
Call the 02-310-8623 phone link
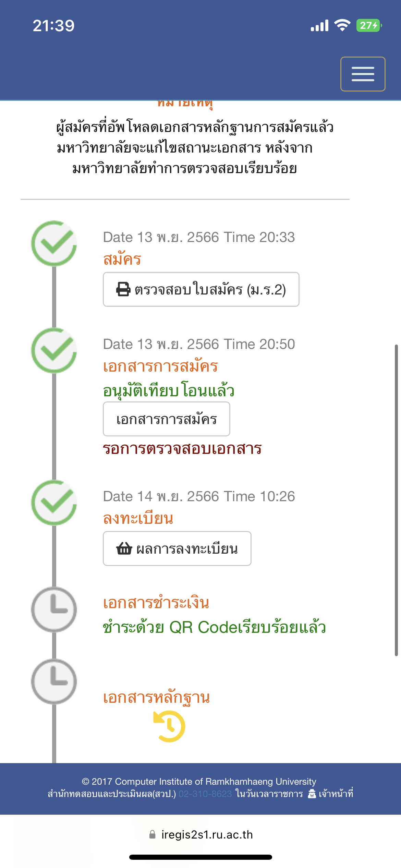coord(205,794)
